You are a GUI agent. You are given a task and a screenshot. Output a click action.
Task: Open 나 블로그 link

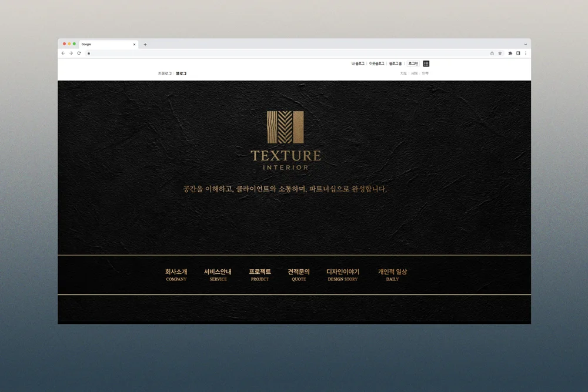click(x=356, y=63)
